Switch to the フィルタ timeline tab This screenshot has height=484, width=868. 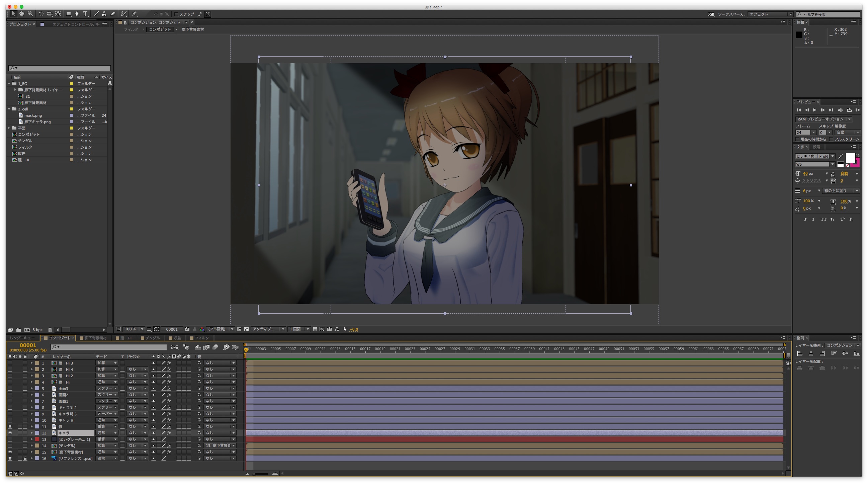click(x=200, y=338)
